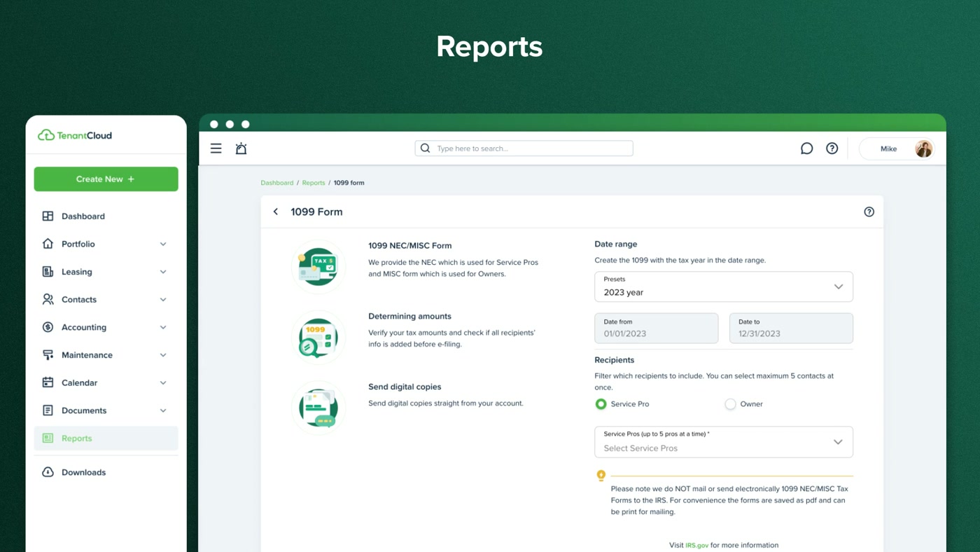This screenshot has height=552, width=980.
Task: Click the Downloads cloud icon
Action: pos(48,472)
